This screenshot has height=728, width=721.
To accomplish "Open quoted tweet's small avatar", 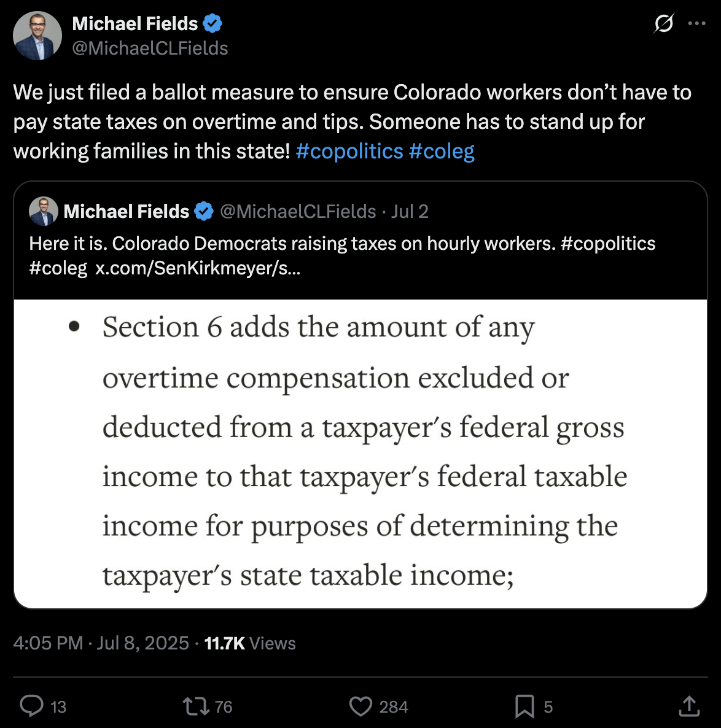I will [44, 212].
